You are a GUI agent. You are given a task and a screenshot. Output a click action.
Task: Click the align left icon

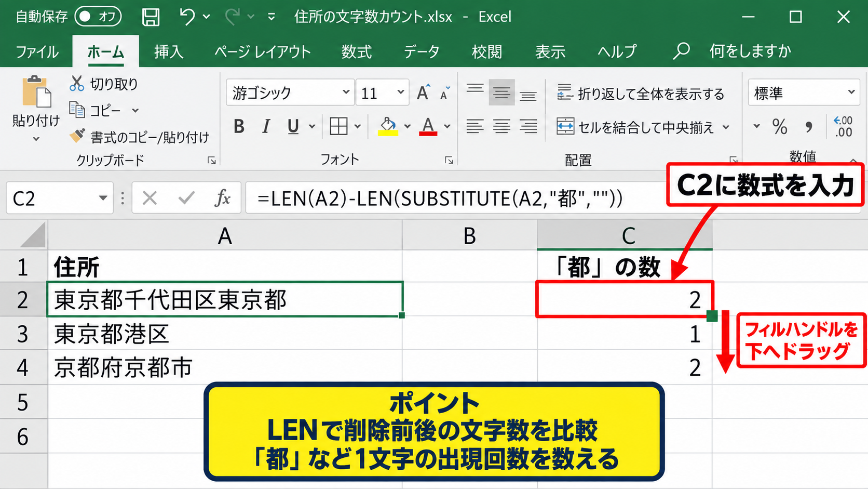[x=474, y=126]
